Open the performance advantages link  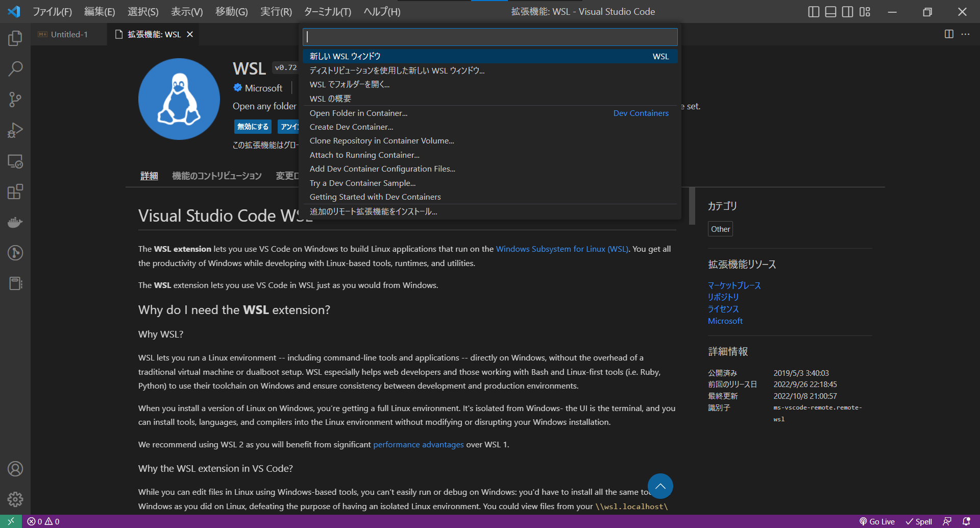pos(419,444)
